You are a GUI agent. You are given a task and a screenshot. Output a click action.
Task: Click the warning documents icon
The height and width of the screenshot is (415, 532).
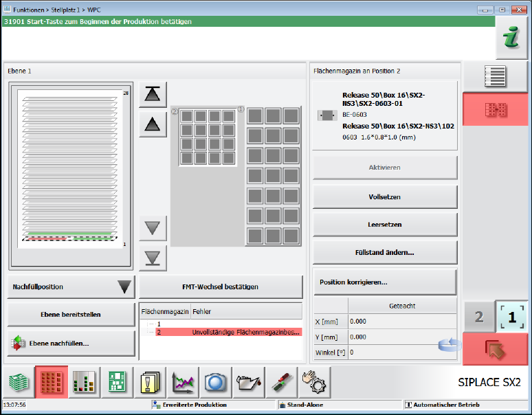pyautogui.click(x=151, y=382)
